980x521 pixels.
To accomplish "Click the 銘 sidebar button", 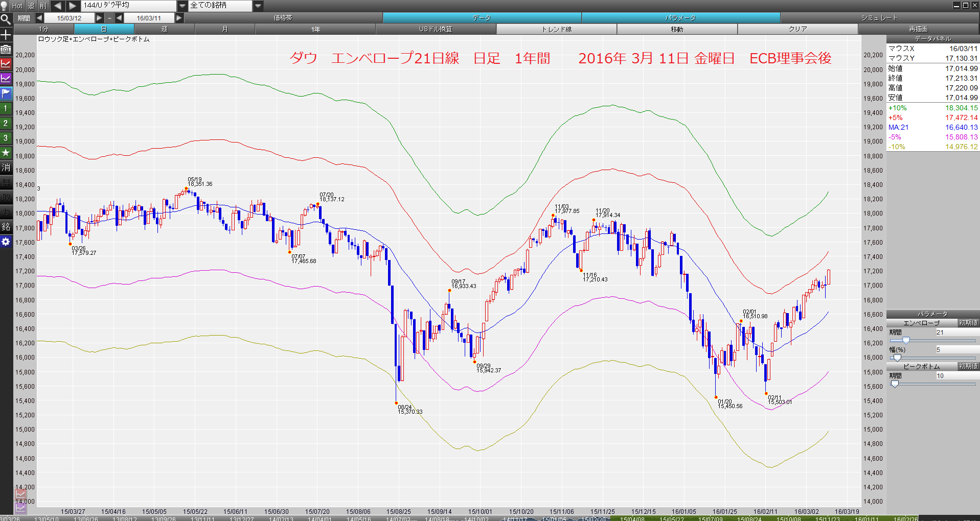I will (x=6, y=227).
